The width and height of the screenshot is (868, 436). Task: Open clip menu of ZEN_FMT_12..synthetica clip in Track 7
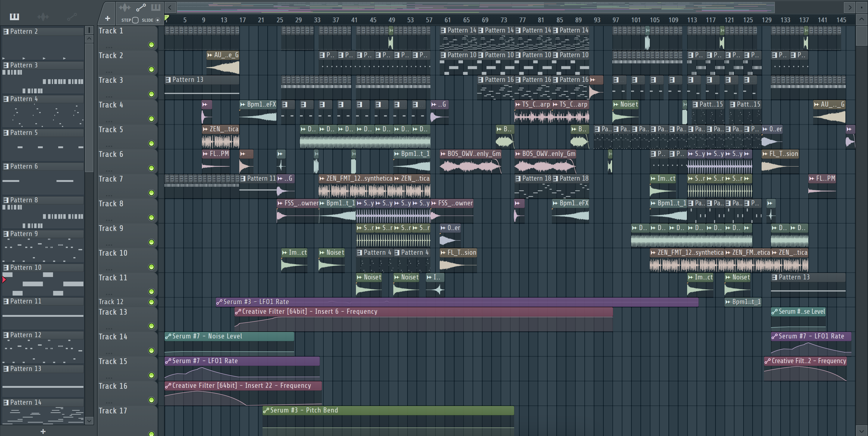(322, 179)
